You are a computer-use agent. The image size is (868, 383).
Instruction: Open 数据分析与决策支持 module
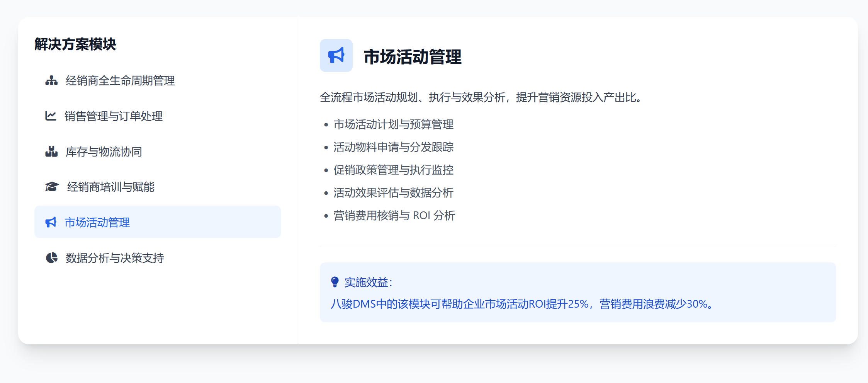(x=114, y=258)
